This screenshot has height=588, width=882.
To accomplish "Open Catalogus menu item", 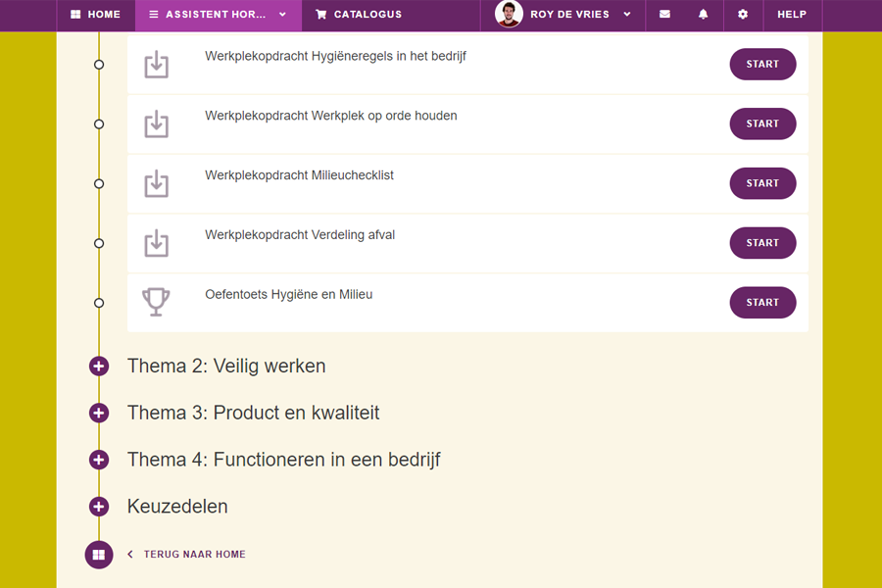I will pos(359,14).
